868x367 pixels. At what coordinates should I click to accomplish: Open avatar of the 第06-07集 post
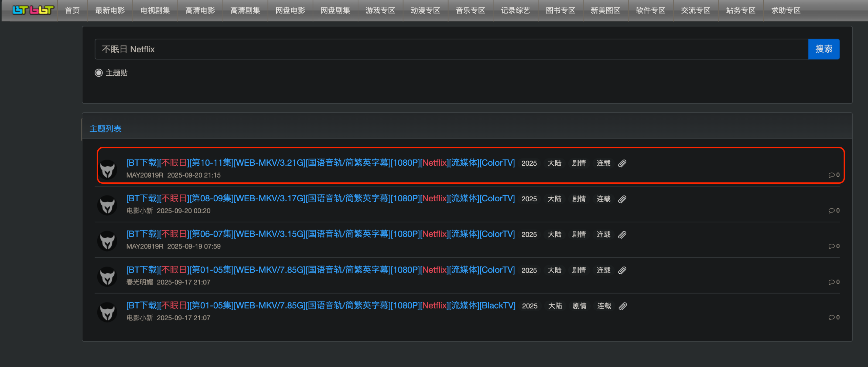click(x=107, y=240)
